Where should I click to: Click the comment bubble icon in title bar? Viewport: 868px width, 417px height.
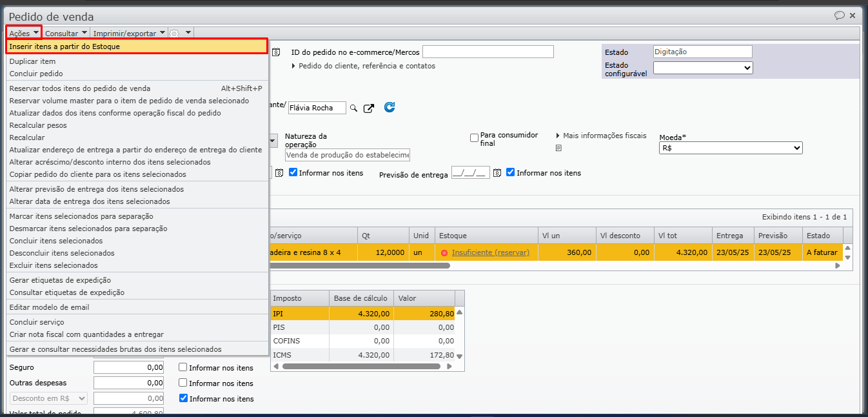[x=839, y=15]
